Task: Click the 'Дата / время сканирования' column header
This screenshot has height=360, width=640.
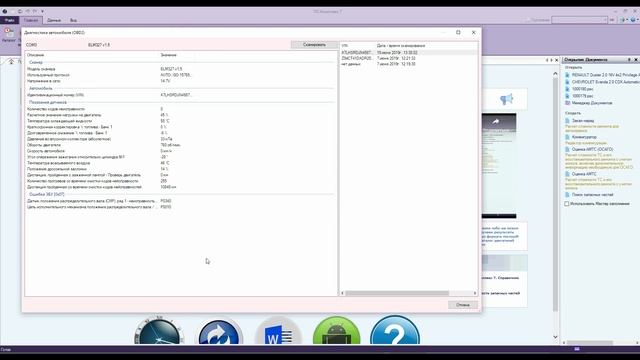Action: pos(401,46)
